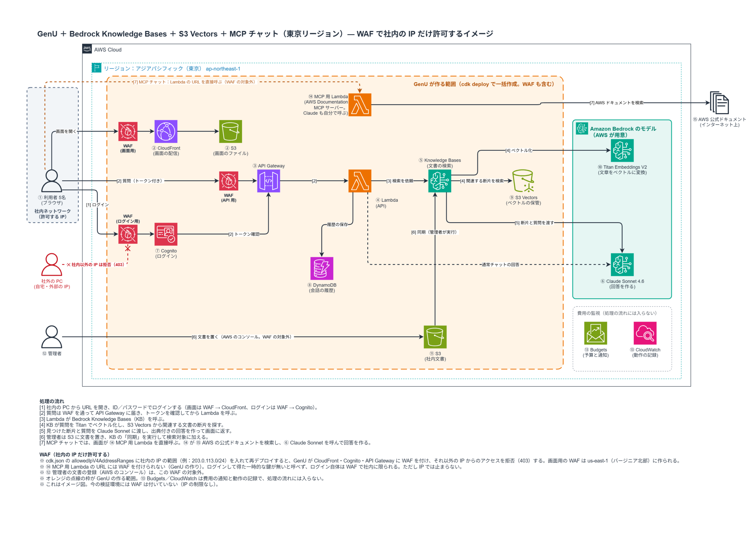Click the '[1] ログイン' arrow label
The image size is (756, 548).
tap(97, 205)
